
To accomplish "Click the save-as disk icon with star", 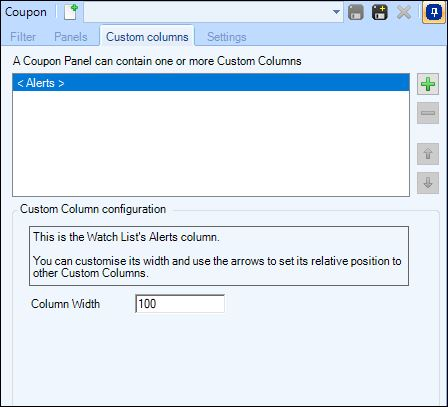I will [380, 13].
